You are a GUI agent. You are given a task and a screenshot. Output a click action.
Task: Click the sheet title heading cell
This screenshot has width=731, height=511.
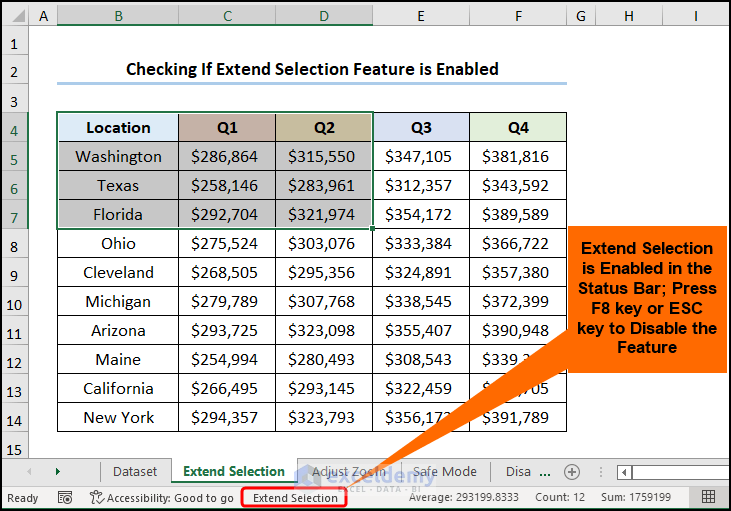(312, 69)
